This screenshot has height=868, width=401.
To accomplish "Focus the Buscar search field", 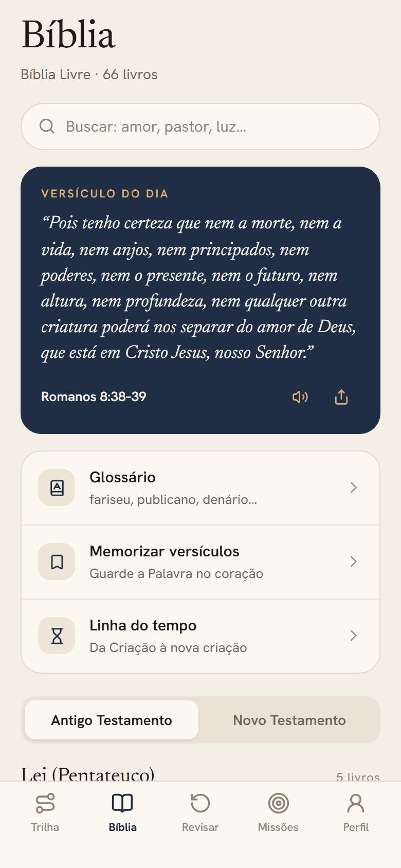I will pos(200,126).
